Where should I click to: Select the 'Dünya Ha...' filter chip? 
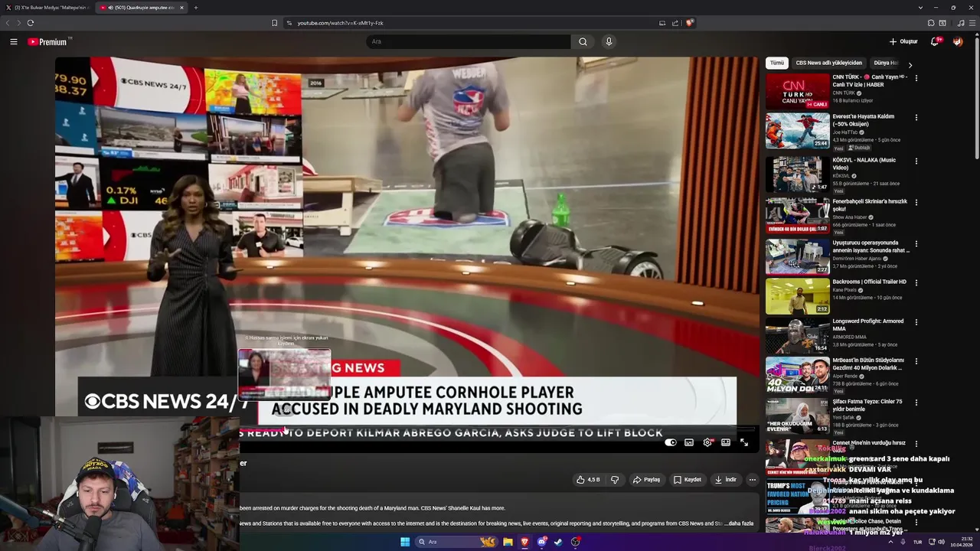click(886, 63)
